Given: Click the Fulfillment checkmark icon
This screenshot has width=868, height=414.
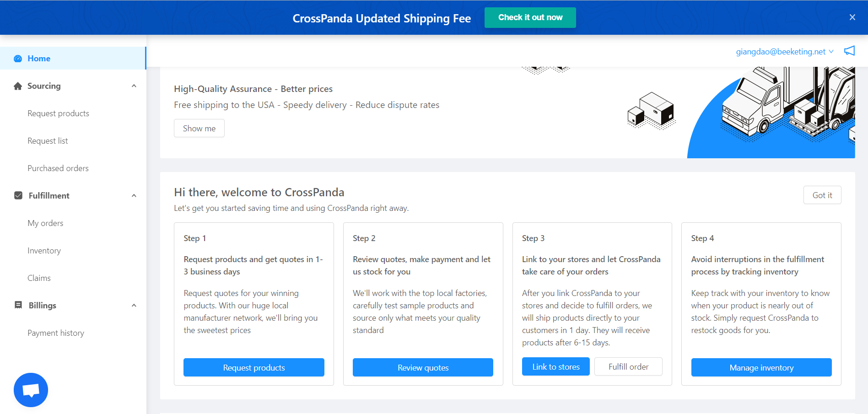Looking at the screenshot, I should 18,195.
